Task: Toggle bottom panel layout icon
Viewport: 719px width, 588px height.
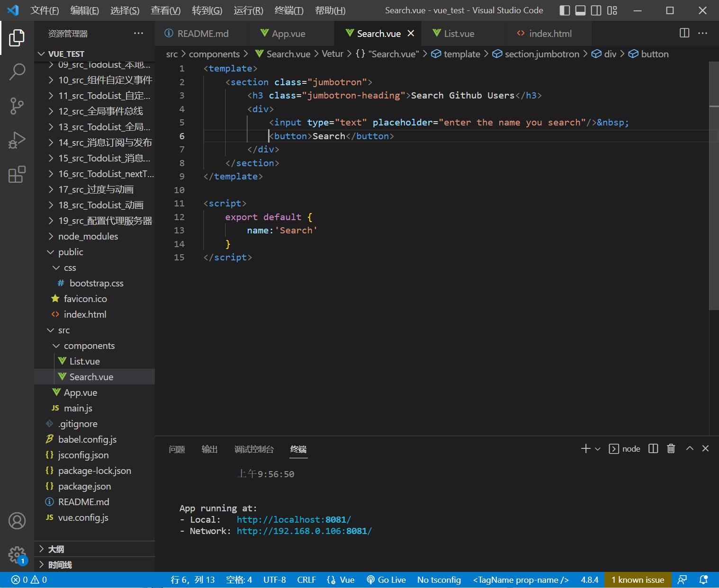Action: point(580,10)
